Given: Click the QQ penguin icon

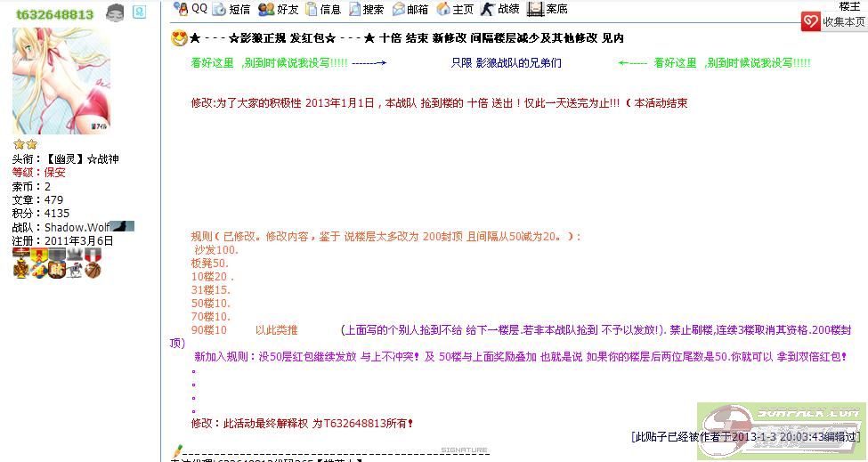Looking at the screenshot, I should pyautogui.click(x=181, y=9).
